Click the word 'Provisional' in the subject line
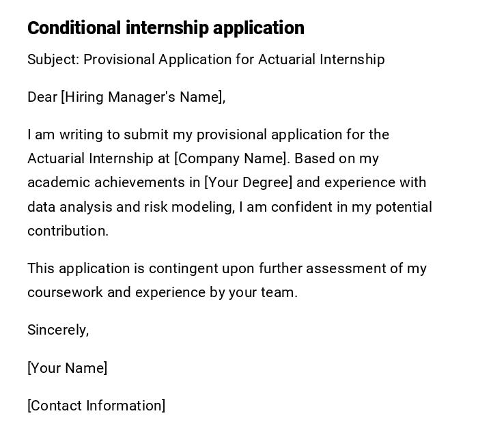This screenshot has width=478, height=448. 119,59
